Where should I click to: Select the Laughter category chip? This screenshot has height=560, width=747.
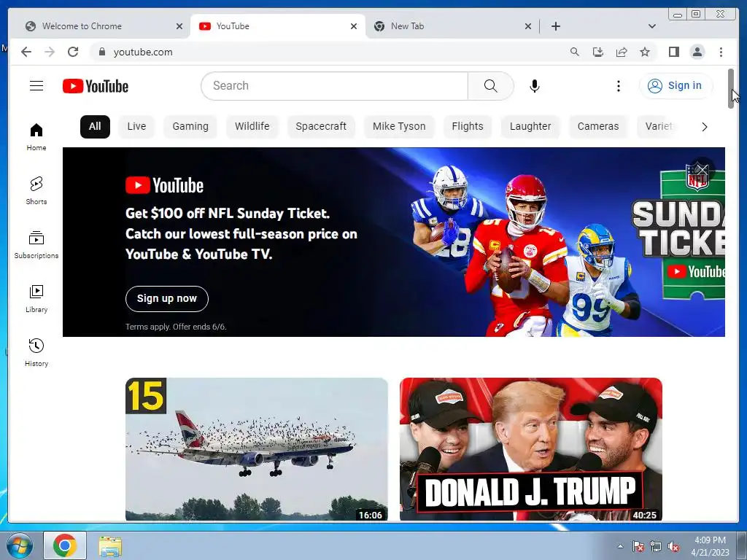(530, 127)
